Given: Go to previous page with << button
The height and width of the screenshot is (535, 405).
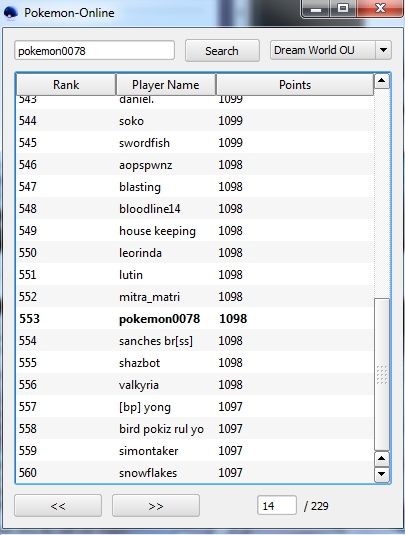Looking at the screenshot, I should click(x=58, y=505).
